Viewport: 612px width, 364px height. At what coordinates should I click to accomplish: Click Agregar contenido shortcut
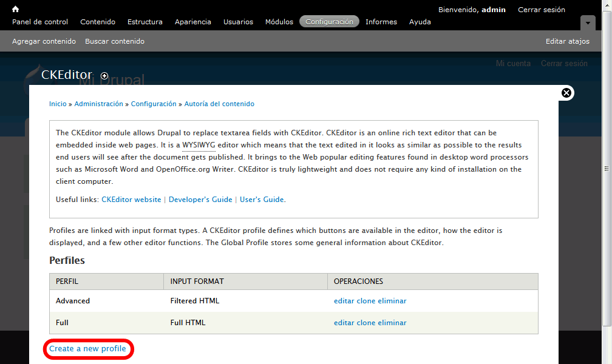tap(44, 41)
